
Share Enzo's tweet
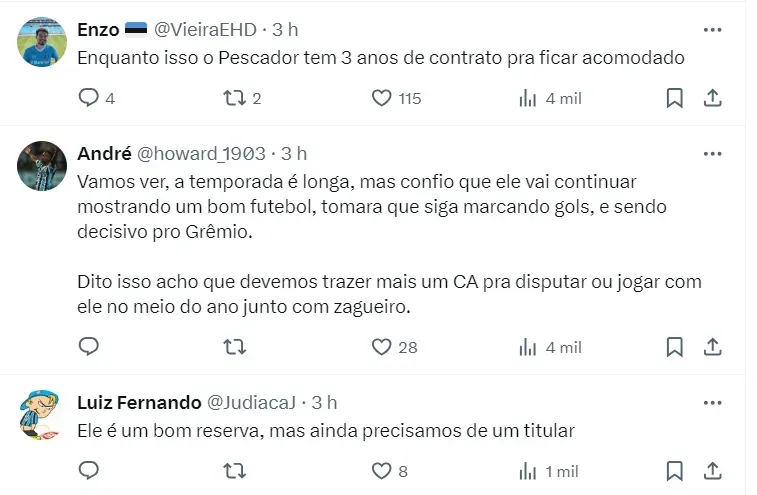tap(713, 98)
